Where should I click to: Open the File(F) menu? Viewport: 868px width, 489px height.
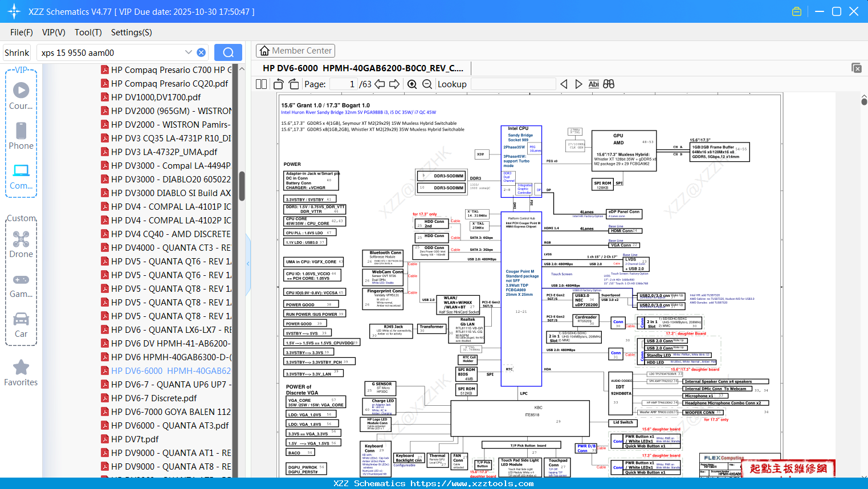point(22,32)
